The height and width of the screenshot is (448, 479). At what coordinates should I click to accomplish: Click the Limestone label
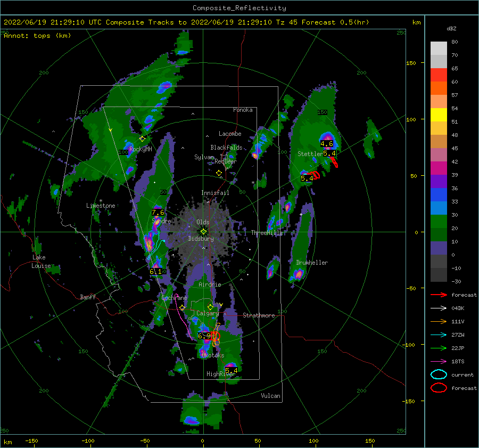(101, 206)
